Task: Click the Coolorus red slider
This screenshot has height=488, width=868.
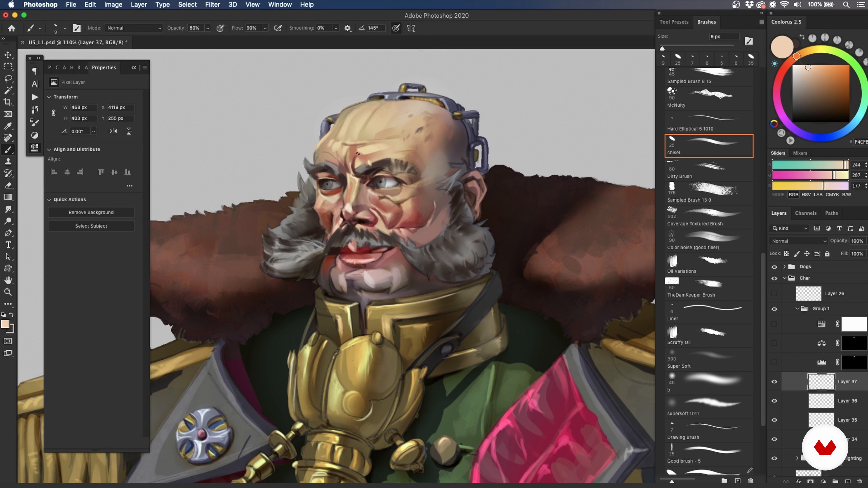Action: (x=810, y=165)
